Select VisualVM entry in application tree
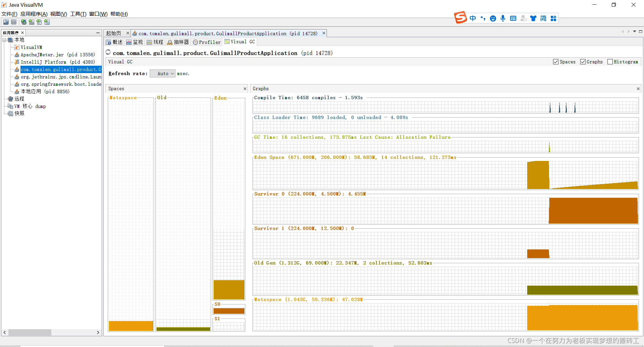The height and width of the screenshot is (347, 644). click(31, 47)
